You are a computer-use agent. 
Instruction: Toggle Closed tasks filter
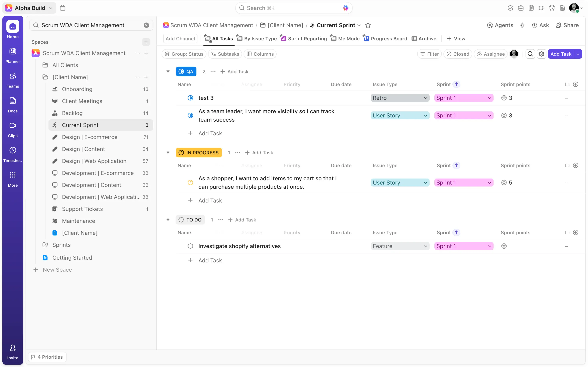(457, 54)
